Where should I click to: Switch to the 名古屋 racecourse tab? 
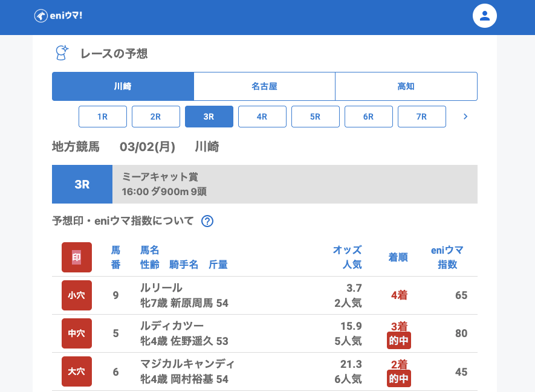pyautogui.click(x=264, y=86)
